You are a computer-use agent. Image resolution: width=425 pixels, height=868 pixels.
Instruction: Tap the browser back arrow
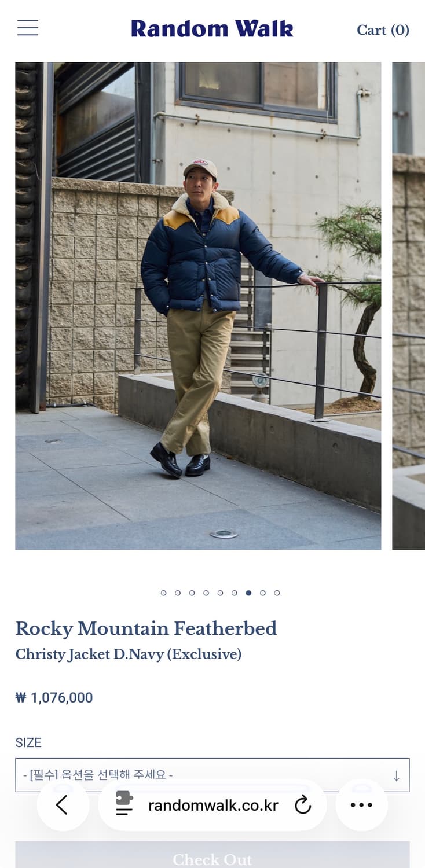pyautogui.click(x=63, y=805)
